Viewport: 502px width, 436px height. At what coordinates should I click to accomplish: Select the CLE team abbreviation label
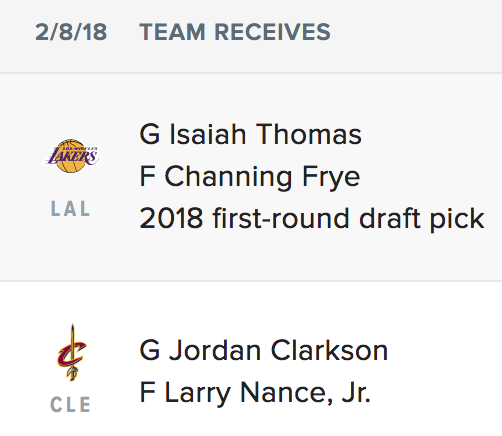(x=70, y=405)
